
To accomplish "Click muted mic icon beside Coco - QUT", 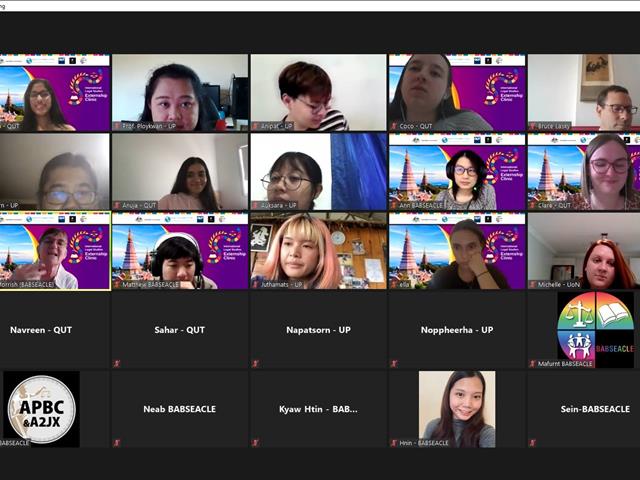I will click(x=394, y=126).
